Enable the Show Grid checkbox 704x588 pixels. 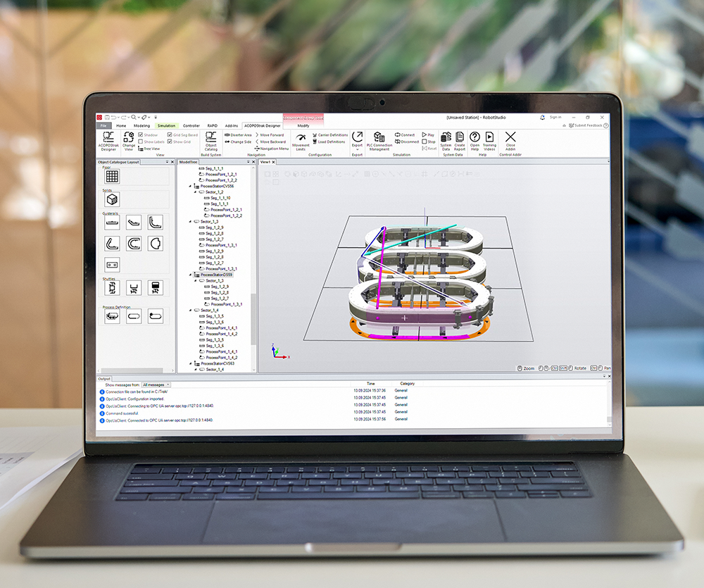(170, 142)
